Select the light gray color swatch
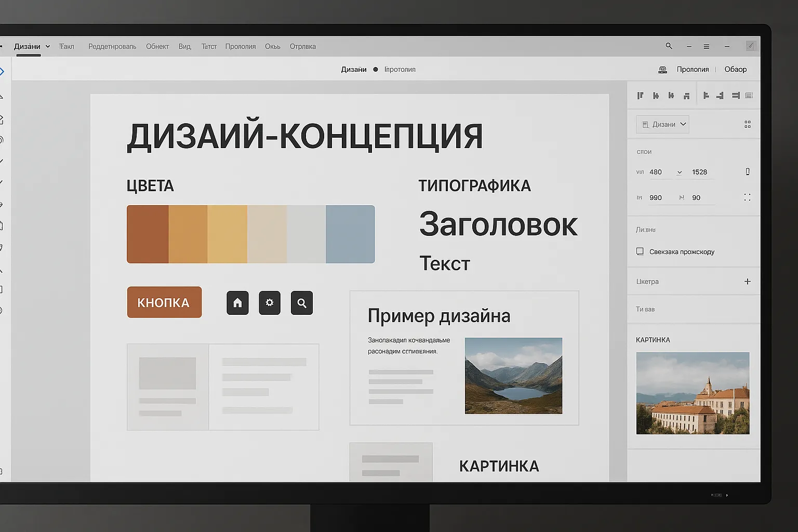 coord(307,234)
